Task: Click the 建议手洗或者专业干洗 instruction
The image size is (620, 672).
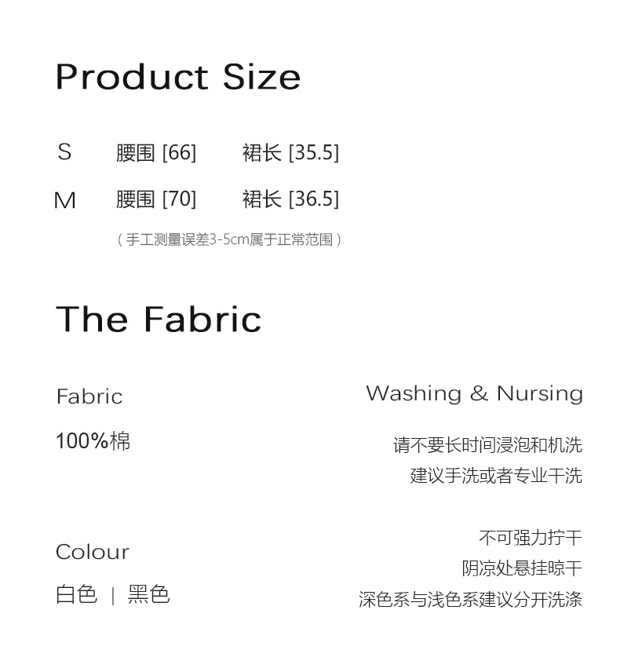Action: (496, 476)
